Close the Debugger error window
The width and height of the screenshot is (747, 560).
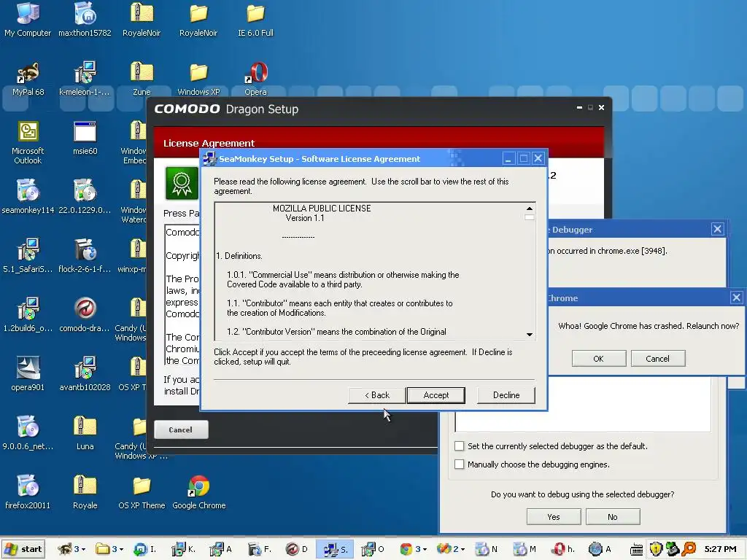(718, 229)
